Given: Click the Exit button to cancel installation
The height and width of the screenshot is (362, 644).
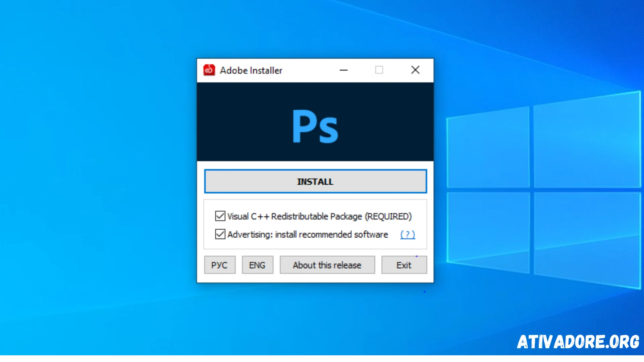Looking at the screenshot, I should click(404, 265).
